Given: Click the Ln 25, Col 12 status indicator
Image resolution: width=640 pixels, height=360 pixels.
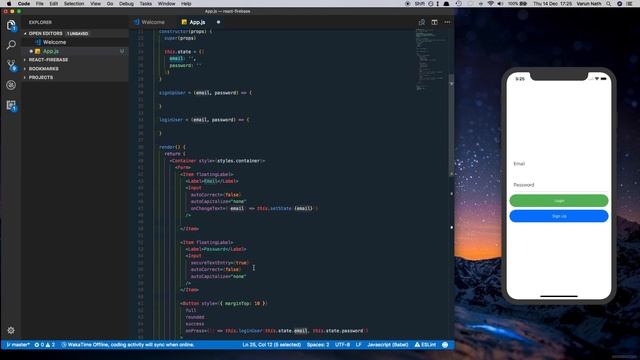Looking at the screenshot, I should (x=271, y=345).
